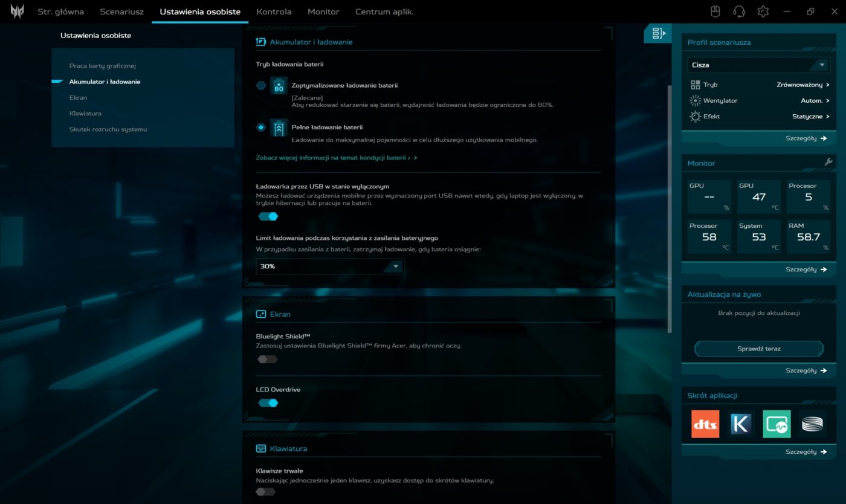Screen dimensions: 846x504
Task: Open the 30% charging limit dropdown
Action: [x=330, y=267]
